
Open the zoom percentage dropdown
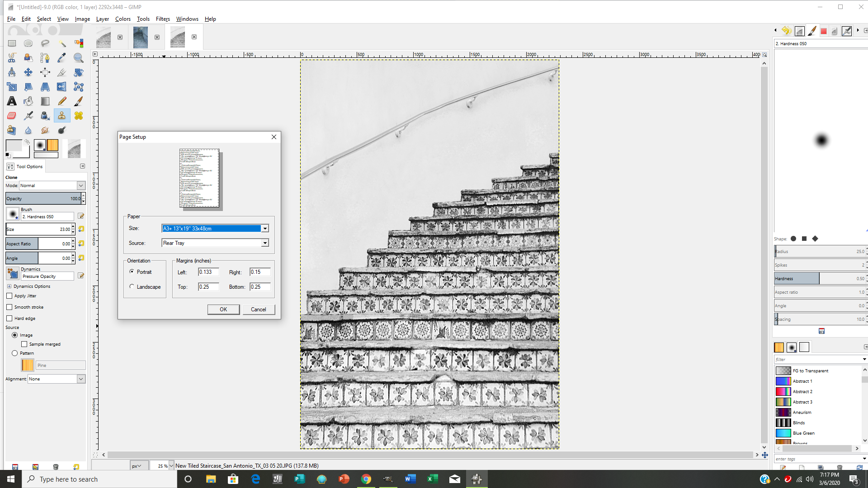(171, 466)
